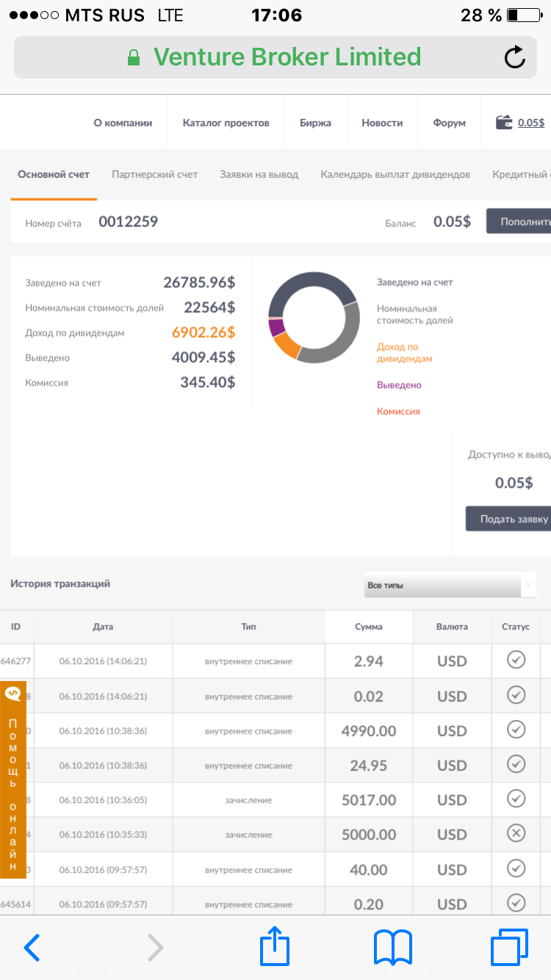Open the Safari share sheet icon
The image size is (551, 980).
(275, 947)
